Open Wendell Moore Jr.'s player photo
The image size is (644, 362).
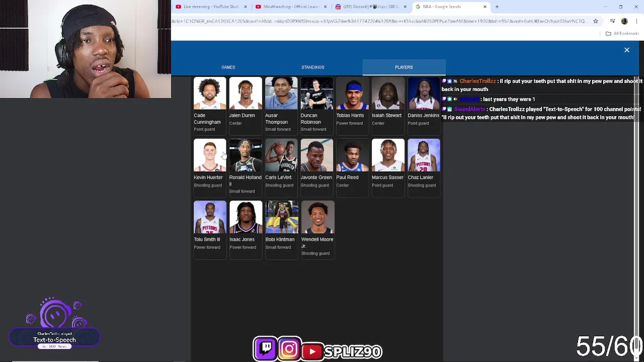tap(317, 217)
